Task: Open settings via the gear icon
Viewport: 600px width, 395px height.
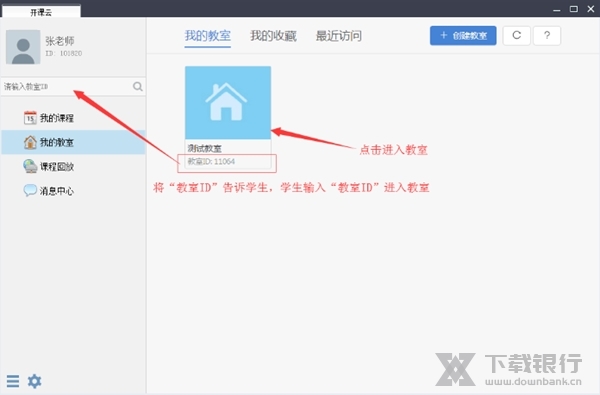Action: [34, 381]
